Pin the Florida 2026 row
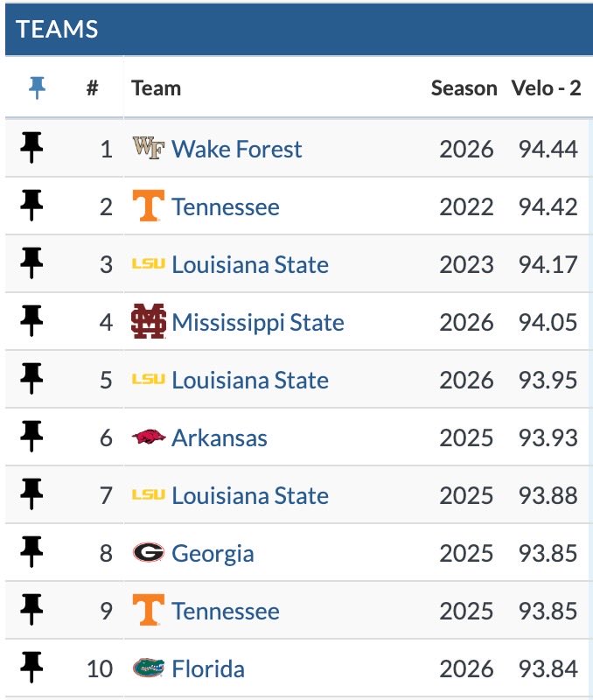This screenshot has width=593, height=700. 31,668
